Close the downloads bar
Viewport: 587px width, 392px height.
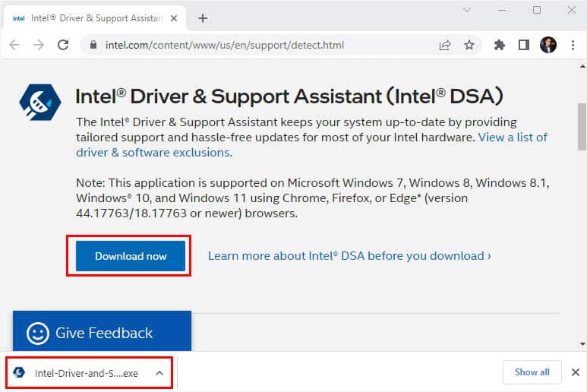576,372
